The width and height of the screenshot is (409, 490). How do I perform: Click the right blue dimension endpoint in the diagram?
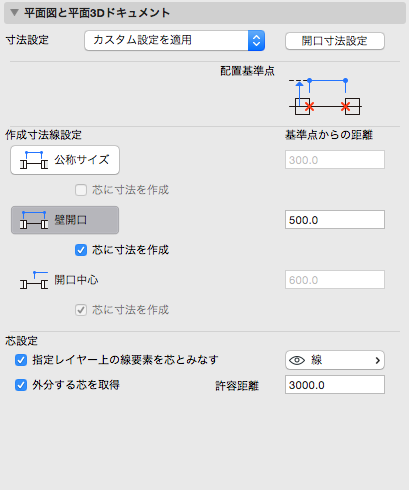tap(346, 81)
